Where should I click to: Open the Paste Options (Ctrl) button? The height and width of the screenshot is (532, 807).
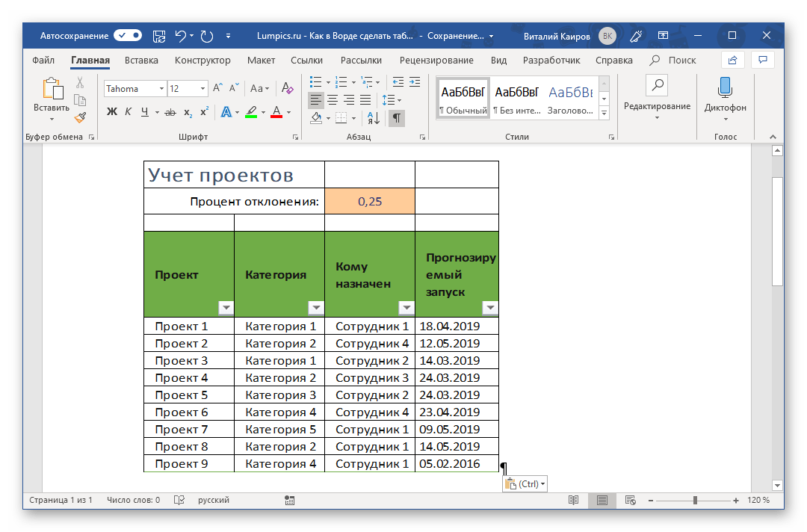(525, 483)
